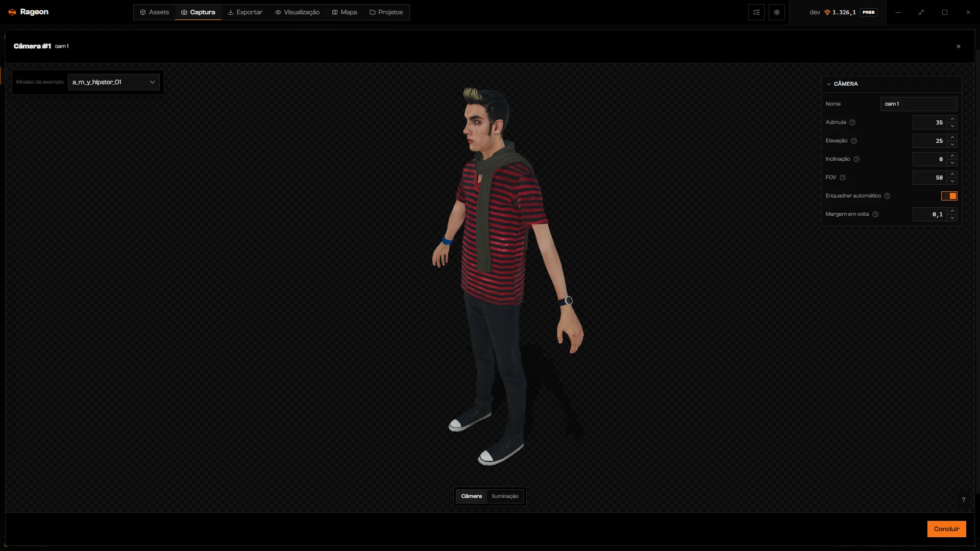
Task: Edit the Nome input field
Action: [x=919, y=104]
